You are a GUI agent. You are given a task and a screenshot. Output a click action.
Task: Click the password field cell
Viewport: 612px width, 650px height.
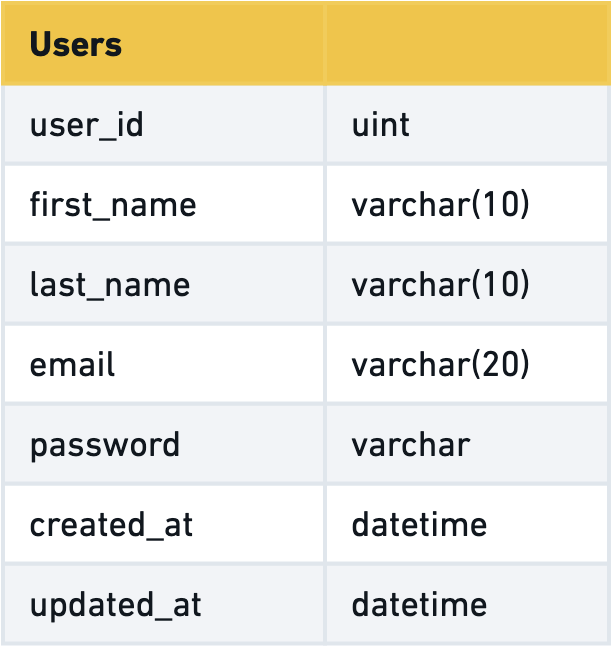point(105,445)
